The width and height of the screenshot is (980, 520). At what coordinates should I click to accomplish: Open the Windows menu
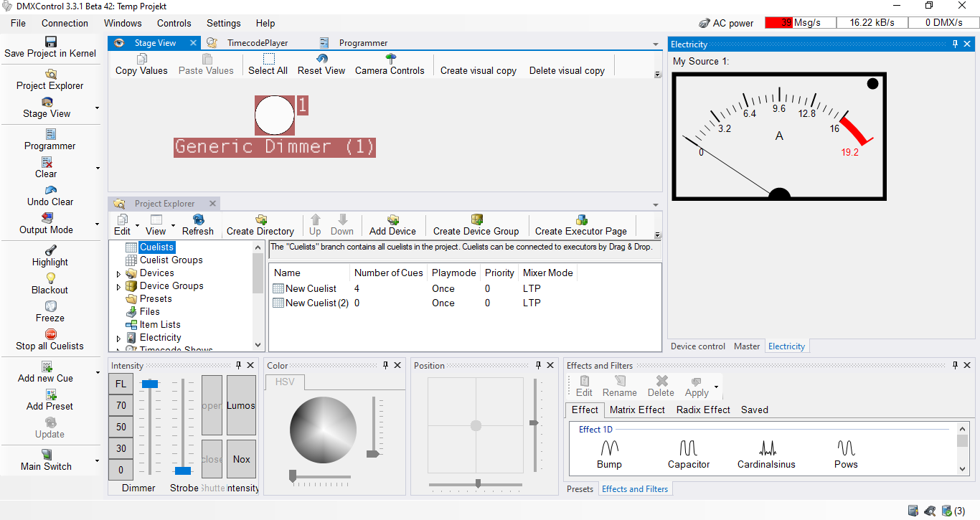click(123, 23)
